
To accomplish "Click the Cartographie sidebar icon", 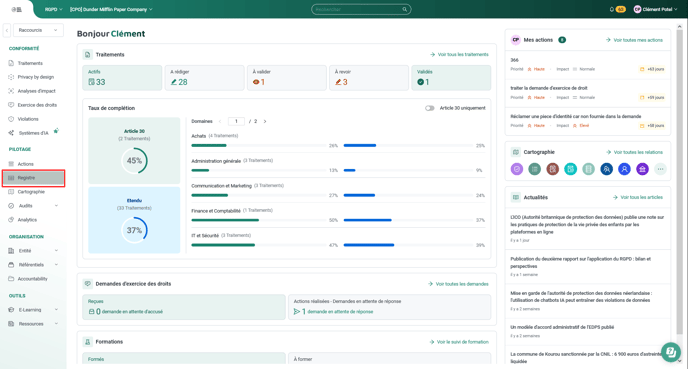I will [x=11, y=192].
